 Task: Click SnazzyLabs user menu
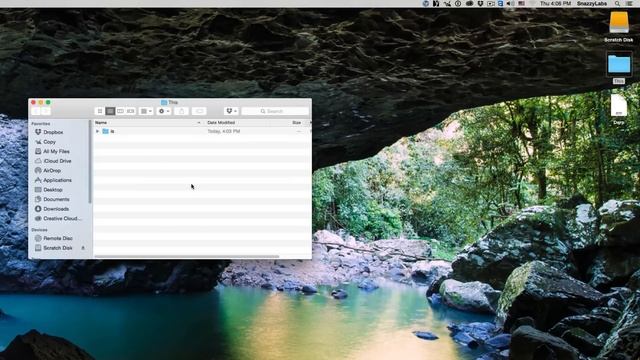(592, 4)
